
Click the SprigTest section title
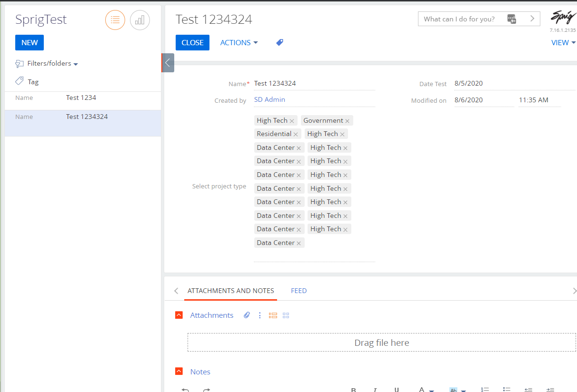[41, 20]
